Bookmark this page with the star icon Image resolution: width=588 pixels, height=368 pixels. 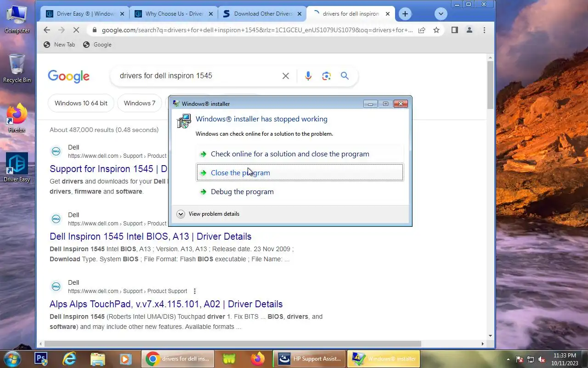(436, 30)
